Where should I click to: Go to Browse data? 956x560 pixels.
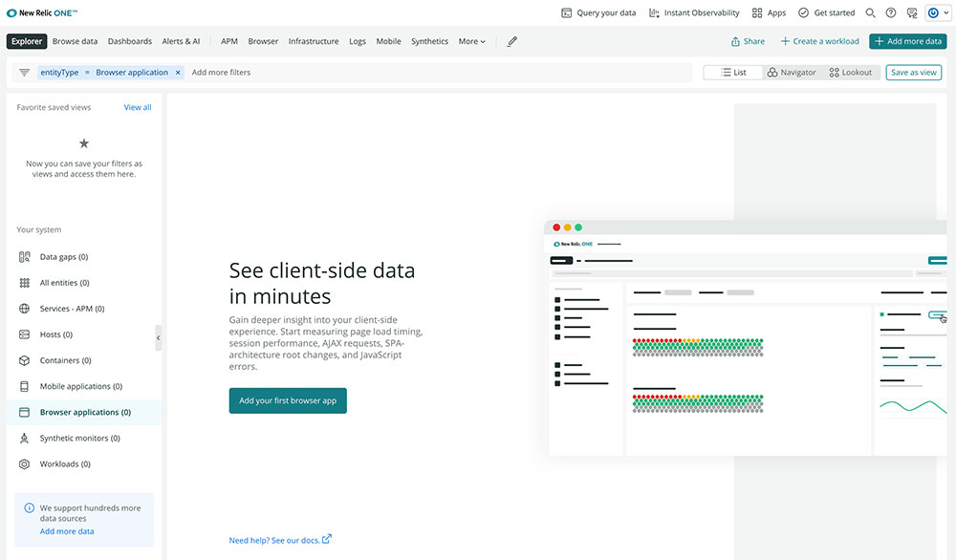[75, 41]
